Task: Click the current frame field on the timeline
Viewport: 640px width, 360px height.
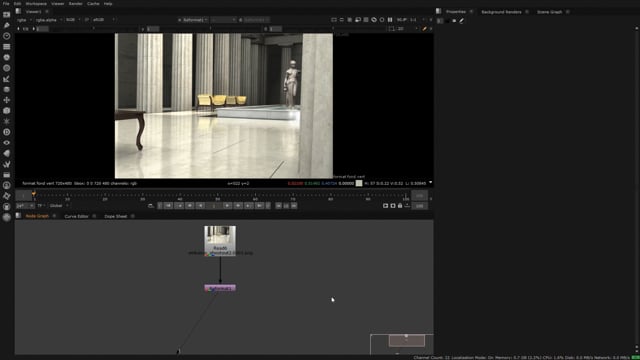Action: 214,206
